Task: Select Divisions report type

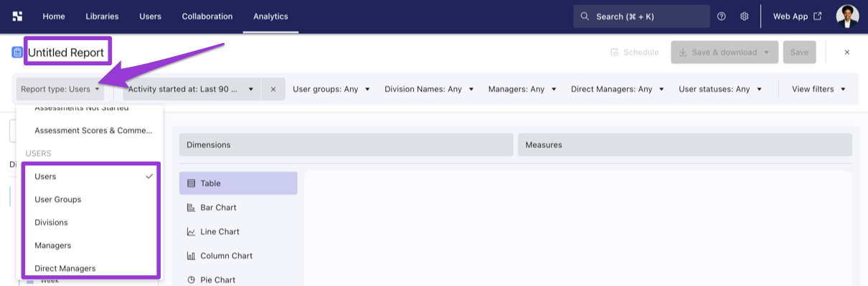Action: click(x=90, y=222)
